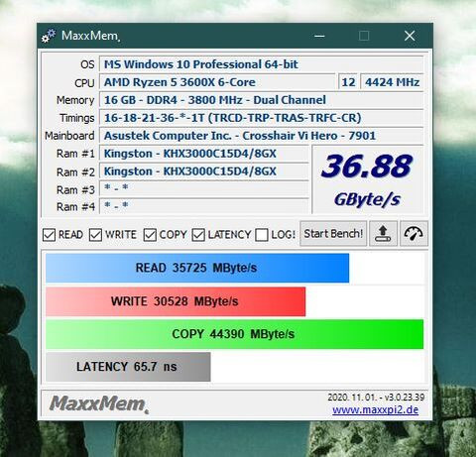
Task: Click the Ram #2 Kingston field
Action: point(204,171)
